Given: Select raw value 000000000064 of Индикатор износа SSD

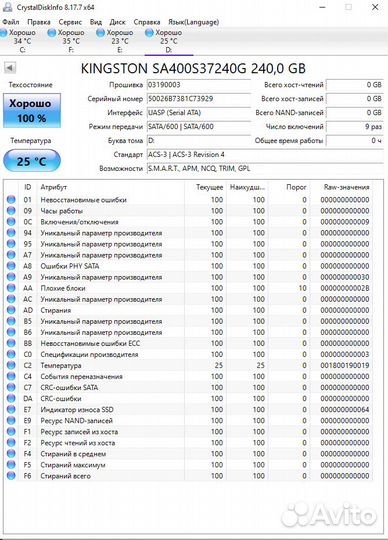Looking at the screenshot, I should coord(345,409).
